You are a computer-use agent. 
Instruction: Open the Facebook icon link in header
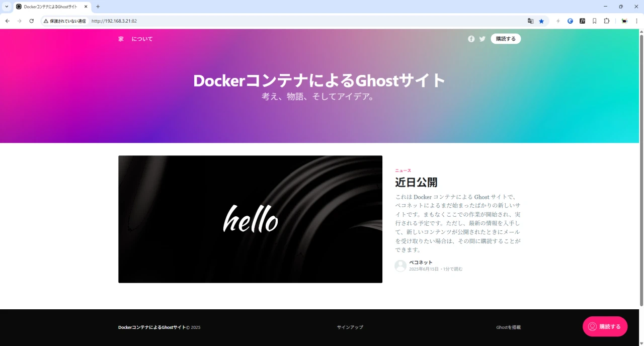click(x=471, y=39)
